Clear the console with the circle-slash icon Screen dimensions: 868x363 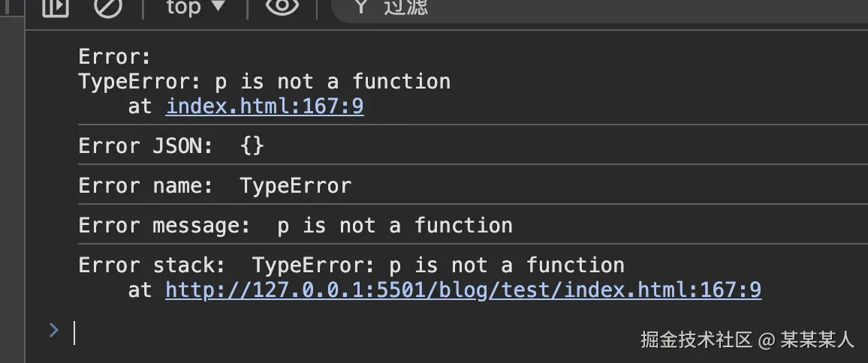107,7
